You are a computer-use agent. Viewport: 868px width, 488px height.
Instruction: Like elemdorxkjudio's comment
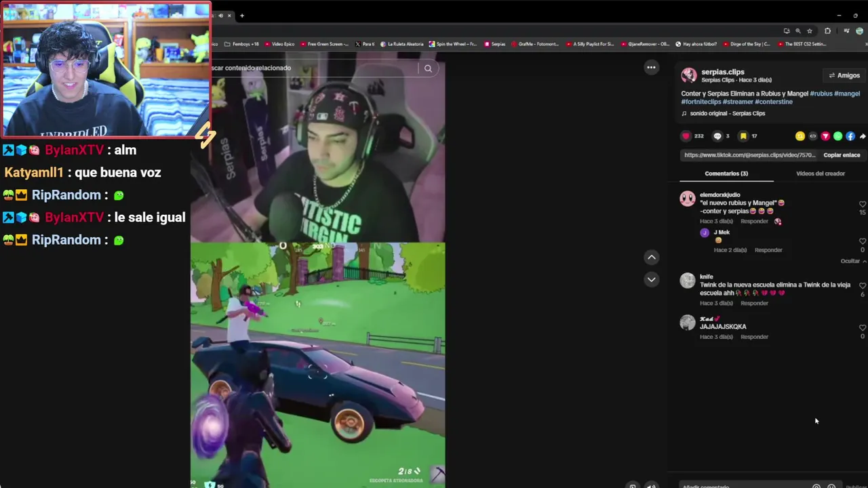[863, 204]
